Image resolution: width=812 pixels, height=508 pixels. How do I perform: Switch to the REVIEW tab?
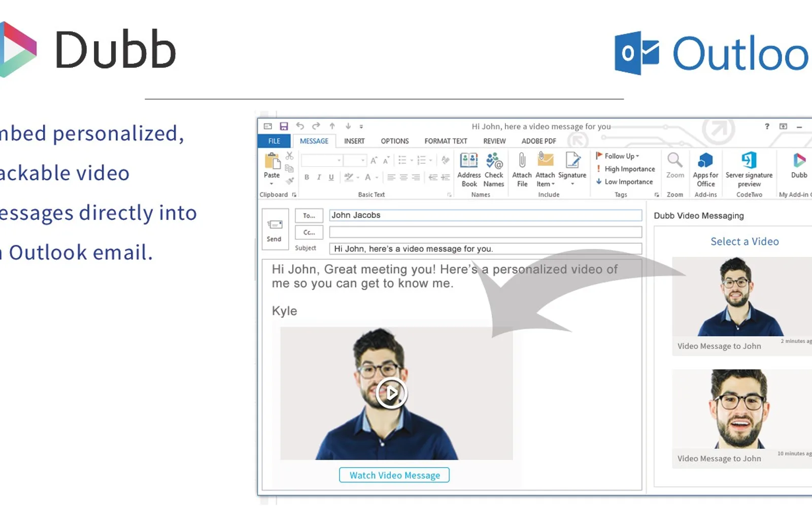point(494,141)
